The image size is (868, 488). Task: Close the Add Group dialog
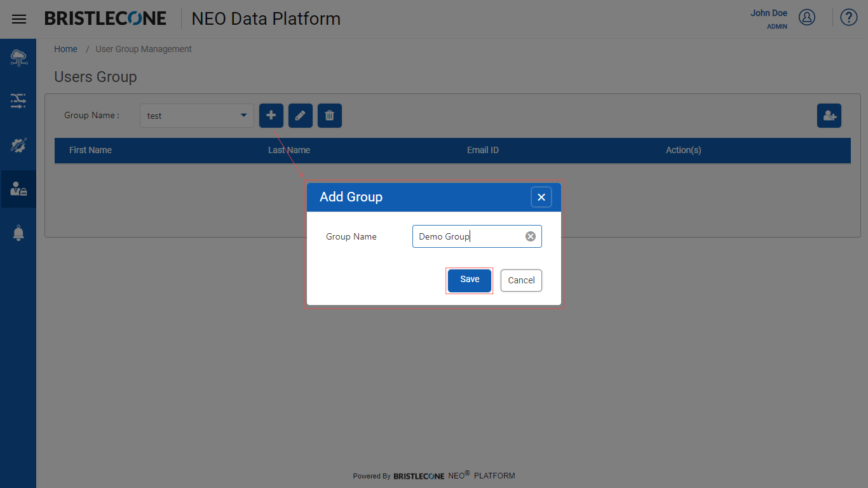[x=541, y=197]
